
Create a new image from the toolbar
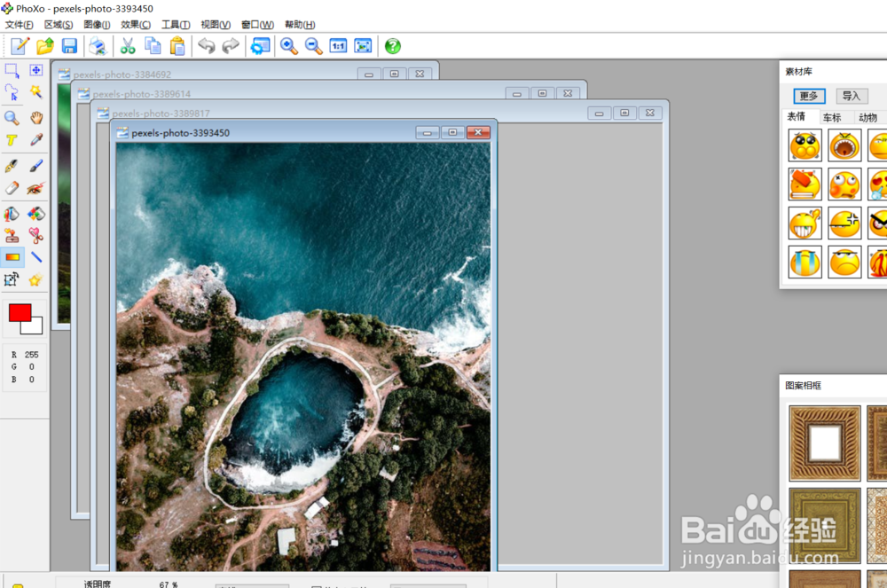click(20, 46)
